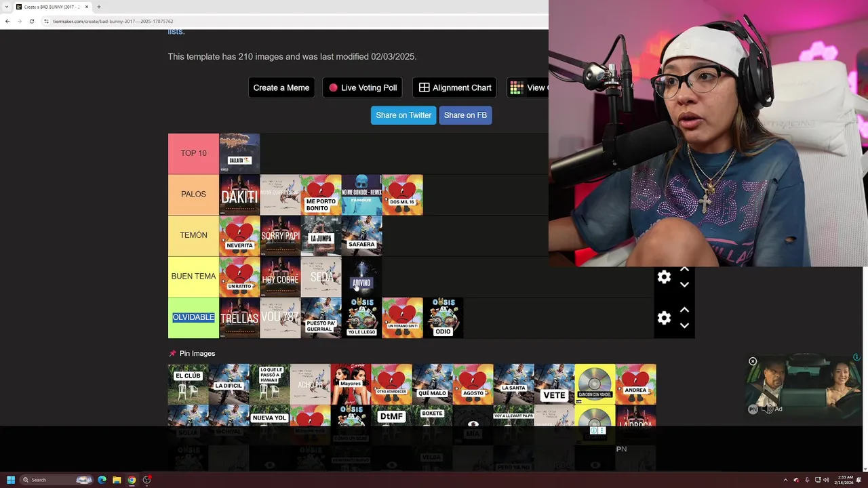The height and width of the screenshot is (488, 868).
Task: Select the BUEN TEMA tier label
Action: (x=193, y=277)
